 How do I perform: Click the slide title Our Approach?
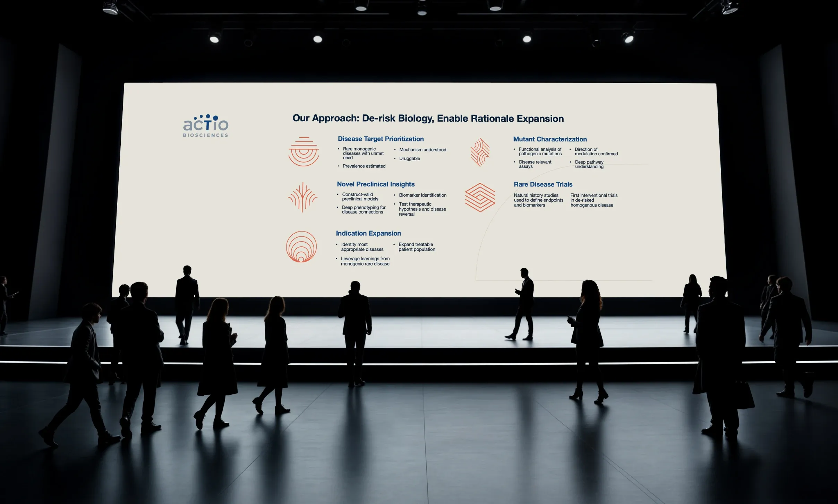428,119
